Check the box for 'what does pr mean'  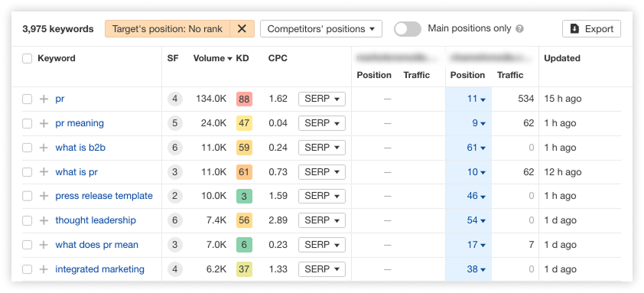(x=27, y=245)
